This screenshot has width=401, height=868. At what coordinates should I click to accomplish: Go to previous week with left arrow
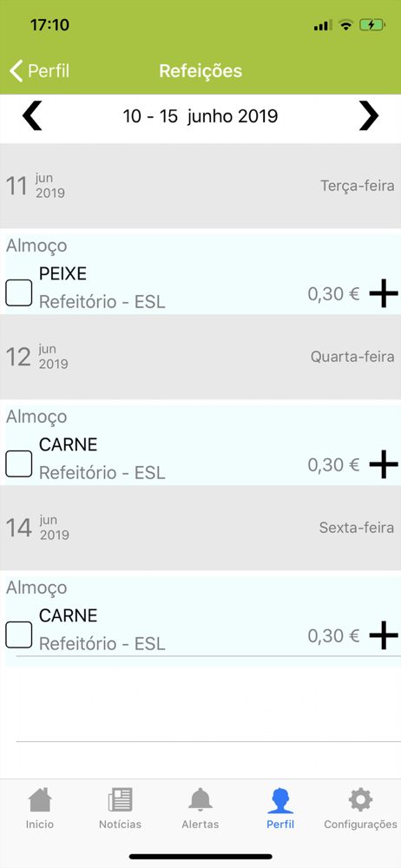click(x=32, y=116)
